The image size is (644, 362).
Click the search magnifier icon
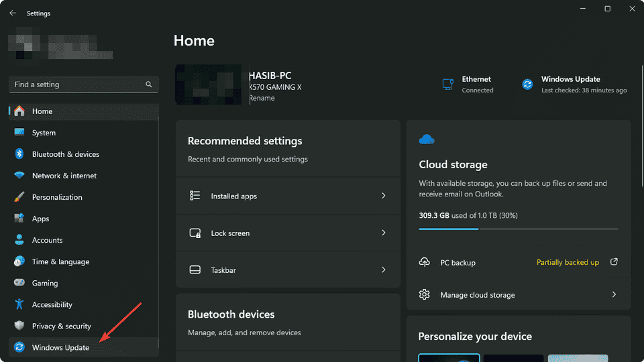click(x=149, y=84)
